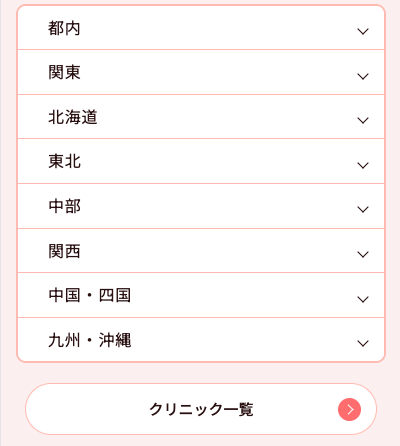This screenshot has height=446, width=400.
Task: Expand 中国・四国 using its chevron arrow
Action: pos(363,299)
